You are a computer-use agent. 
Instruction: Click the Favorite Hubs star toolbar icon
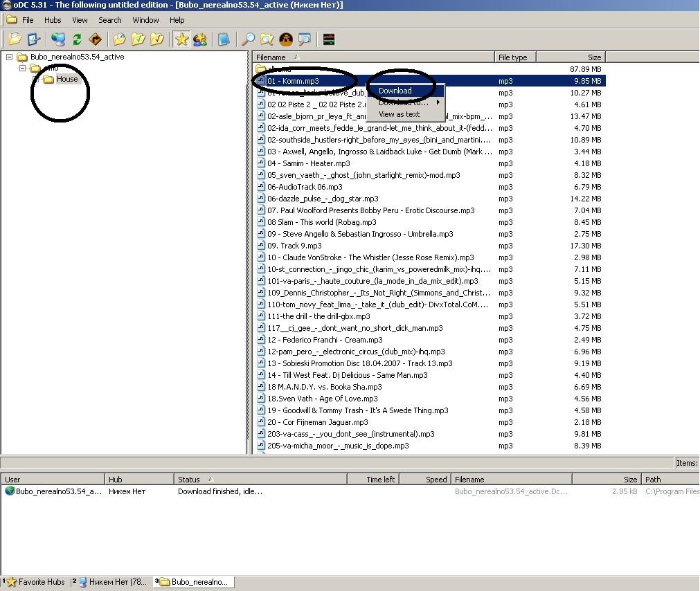[x=181, y=39]
